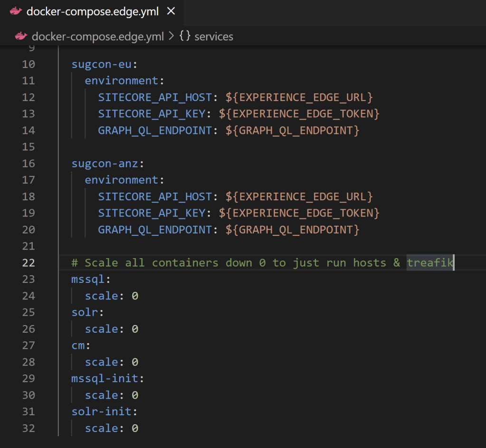Select line number 10 in the gutter

[29, 64]
